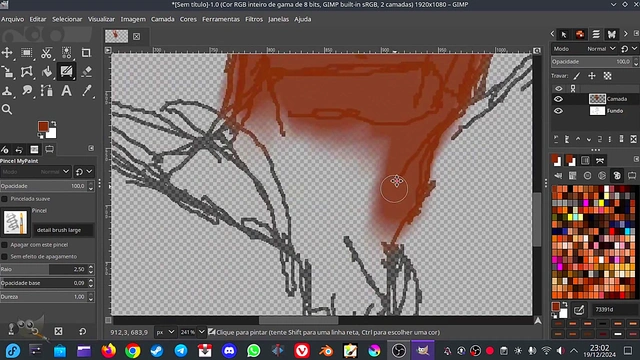Open Discord from the taskbar

(x=229, y=351)
